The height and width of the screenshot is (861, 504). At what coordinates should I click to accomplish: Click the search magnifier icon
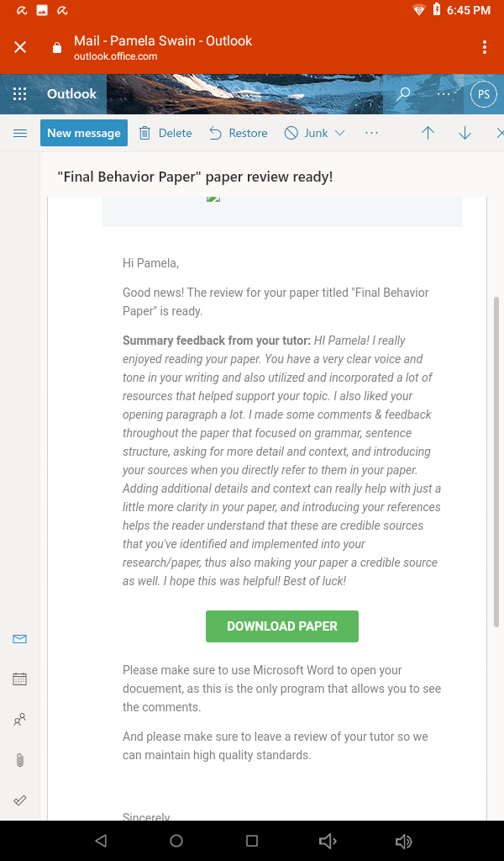[403, 94]
